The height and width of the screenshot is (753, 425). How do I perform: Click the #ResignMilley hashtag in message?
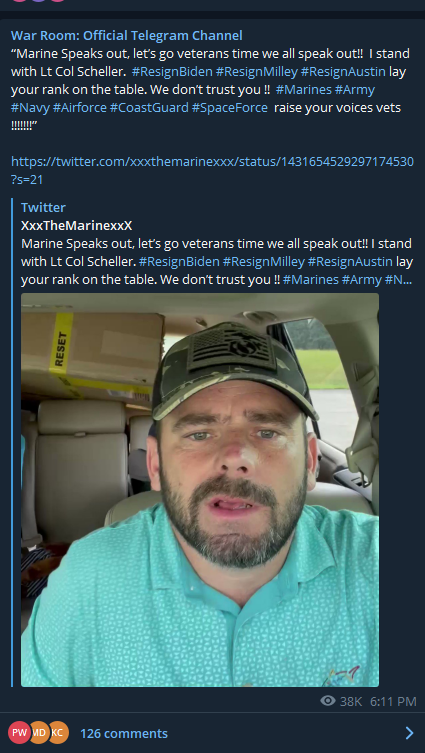tap(256, 72)
